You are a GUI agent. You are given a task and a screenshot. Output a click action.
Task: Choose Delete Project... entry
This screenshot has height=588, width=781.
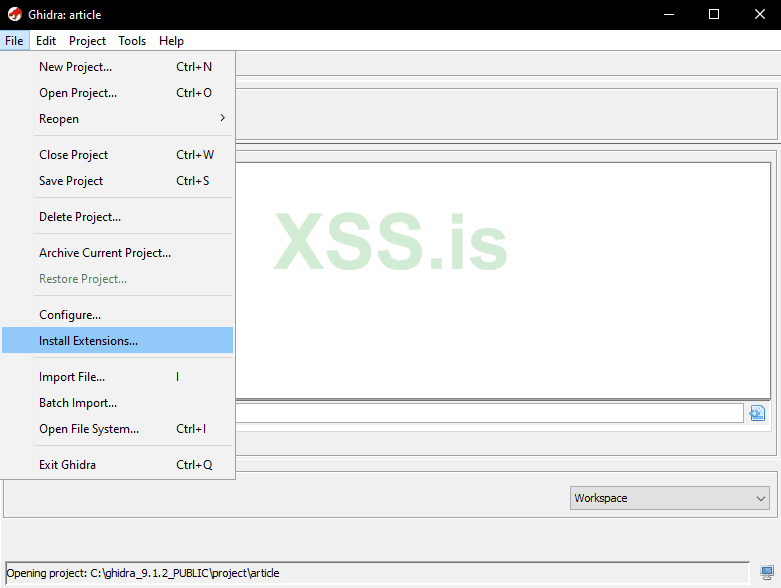(118, 217)
